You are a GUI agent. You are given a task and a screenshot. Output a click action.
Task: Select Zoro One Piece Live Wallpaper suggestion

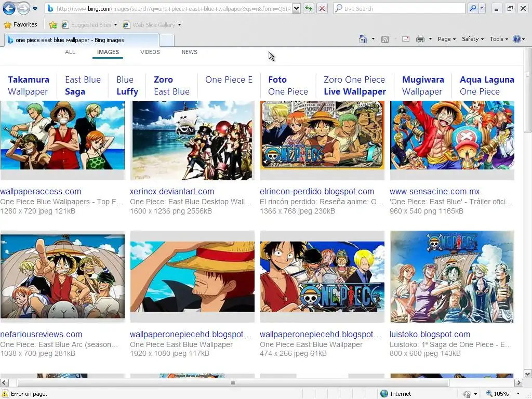pos(355,86)
